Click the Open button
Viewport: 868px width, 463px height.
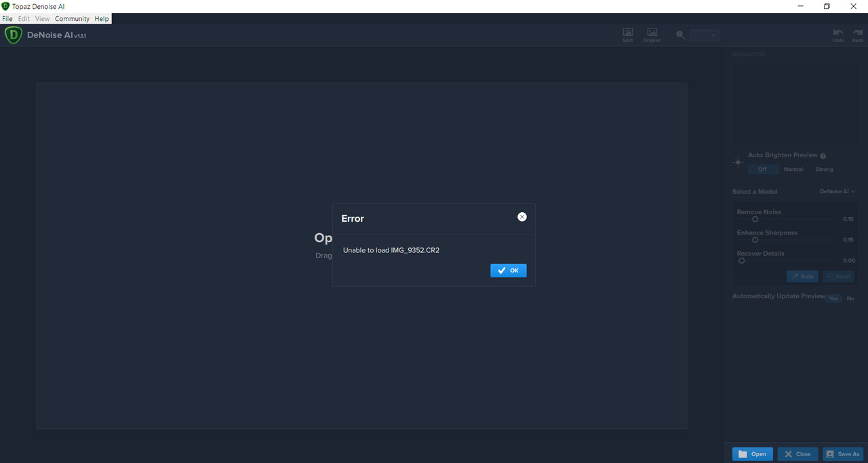(x=753, y=454)
